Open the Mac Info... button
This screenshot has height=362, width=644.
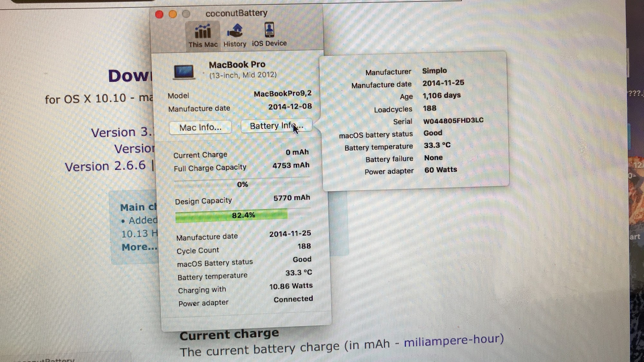coord(200,127)
